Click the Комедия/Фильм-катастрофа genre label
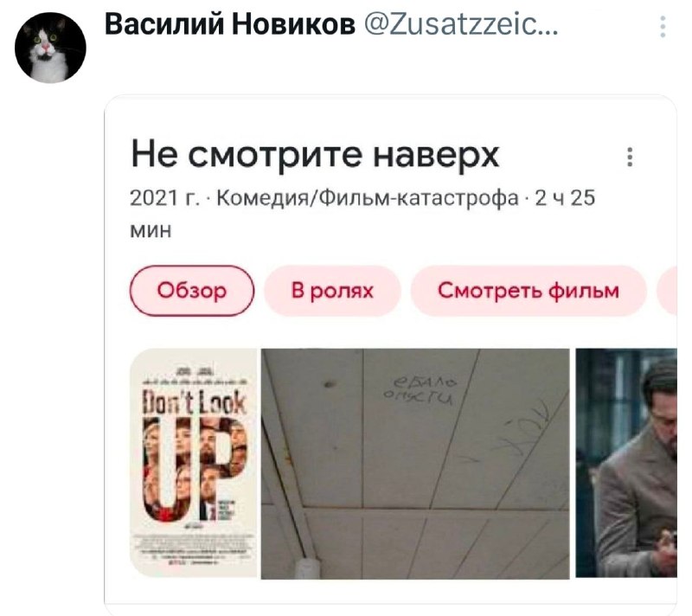Image resolution: width=692 pixels, height=616 pixels. pyautogui.click(x=368, y=198)
